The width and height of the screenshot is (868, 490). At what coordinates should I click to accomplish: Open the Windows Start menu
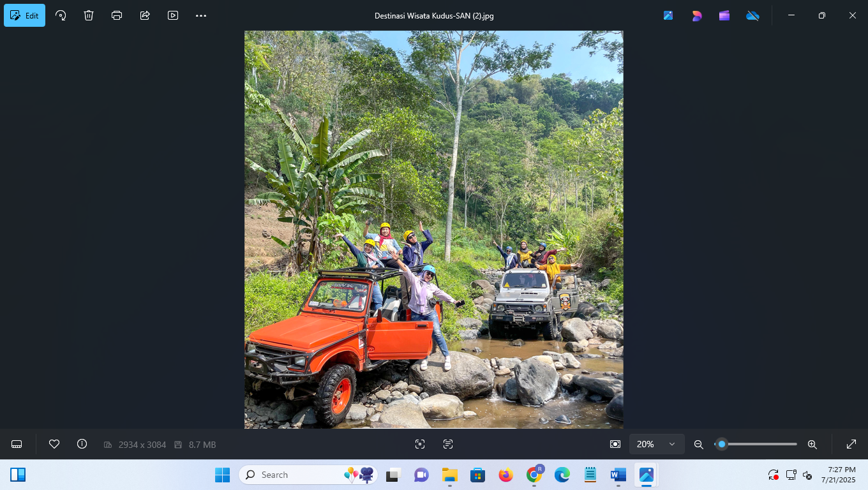click(x=222, y=475)
